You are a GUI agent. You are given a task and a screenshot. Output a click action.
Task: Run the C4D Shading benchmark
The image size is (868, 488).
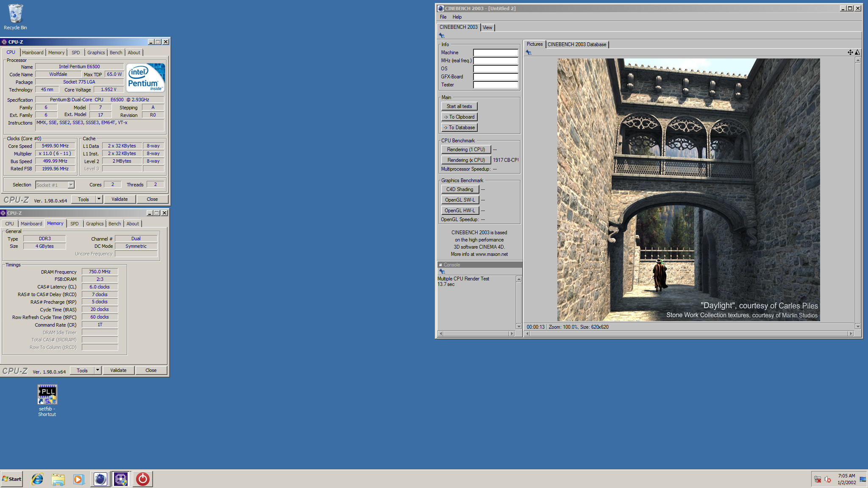(x=460, y=189)
